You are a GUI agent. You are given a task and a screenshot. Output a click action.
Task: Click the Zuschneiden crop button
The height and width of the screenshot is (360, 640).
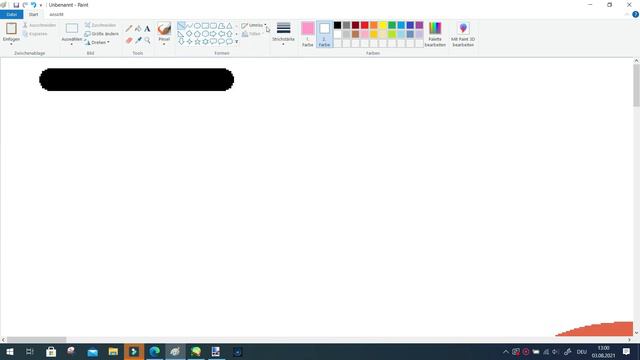[100, 25]
